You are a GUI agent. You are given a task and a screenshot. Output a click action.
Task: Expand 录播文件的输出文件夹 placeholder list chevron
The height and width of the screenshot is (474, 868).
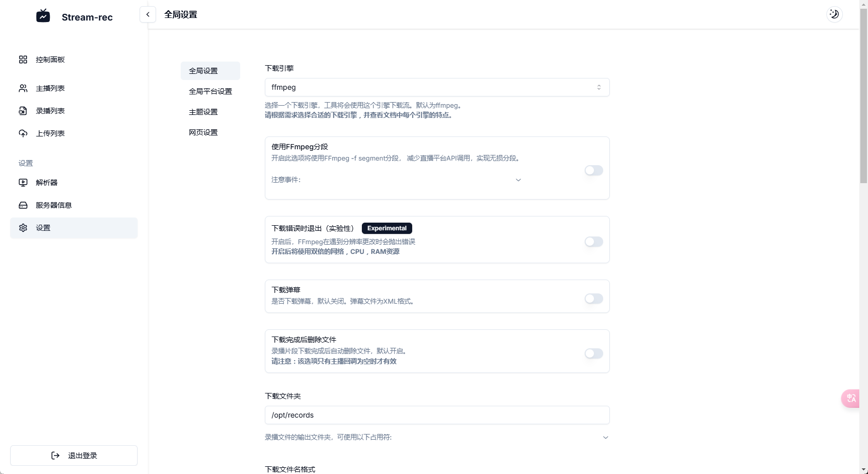(x=606, y=438)
